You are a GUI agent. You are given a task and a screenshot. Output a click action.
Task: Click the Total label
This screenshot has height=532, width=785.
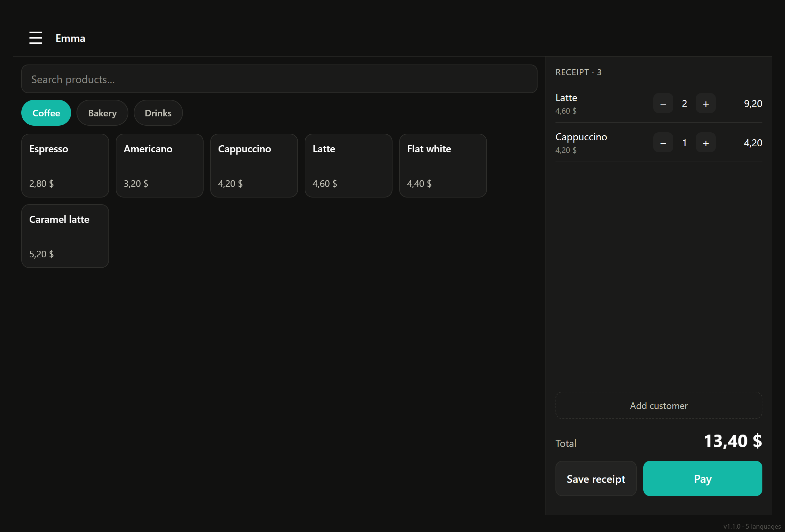pos(566,443)
